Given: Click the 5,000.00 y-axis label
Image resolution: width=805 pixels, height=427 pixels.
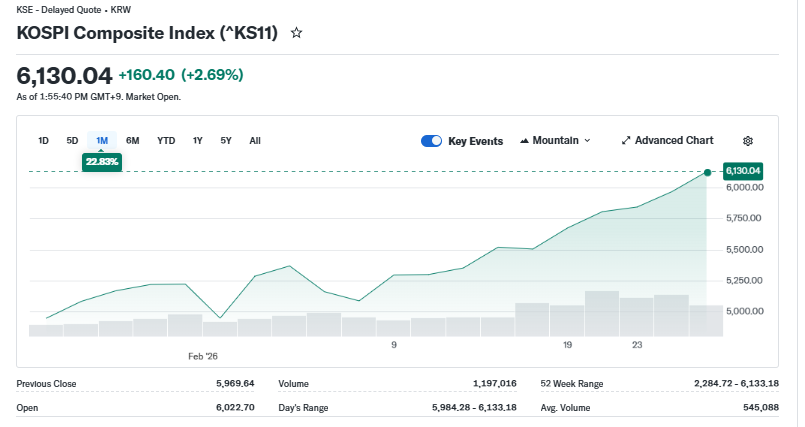Looking at the screenshot, I should point(745,312).
